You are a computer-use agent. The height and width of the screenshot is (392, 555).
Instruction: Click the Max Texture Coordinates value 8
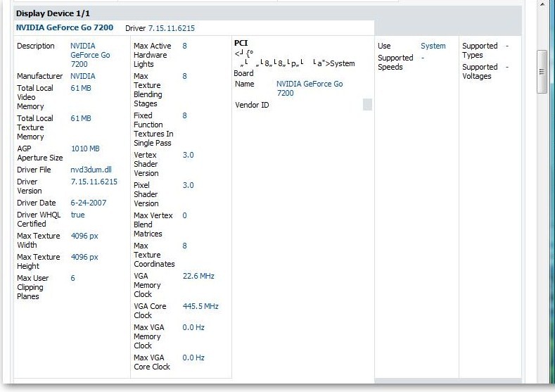click(184, 246)
